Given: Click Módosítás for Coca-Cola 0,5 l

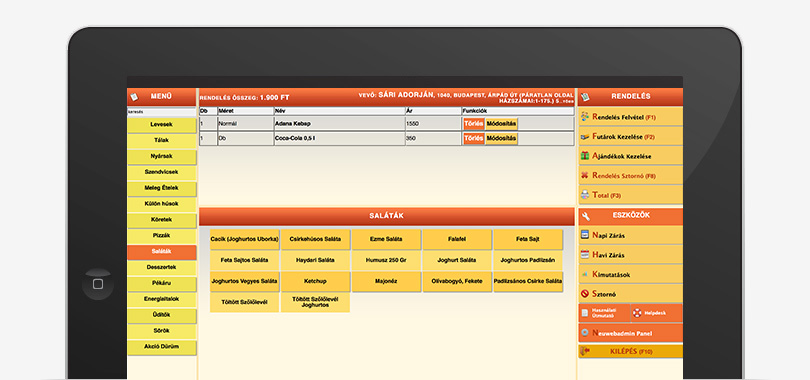Looking at the screenshot, I should click(501, 139).
